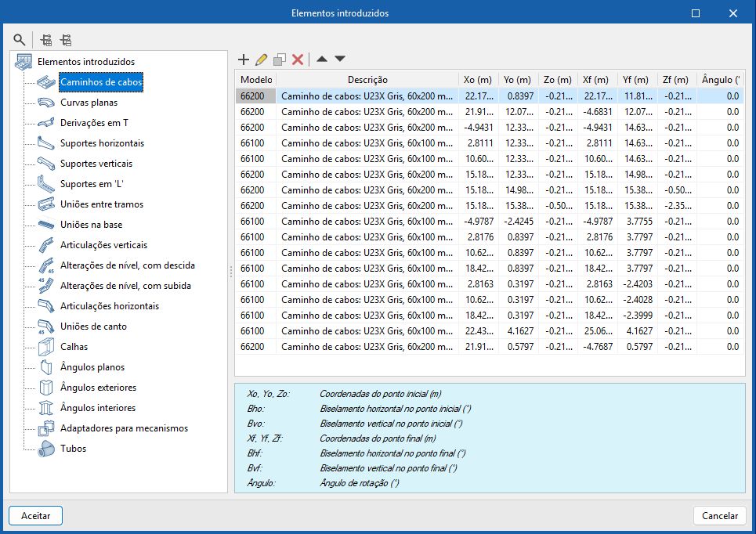Click the pencil edit icon
Screen dimensions: 756x534
[262, 59]
